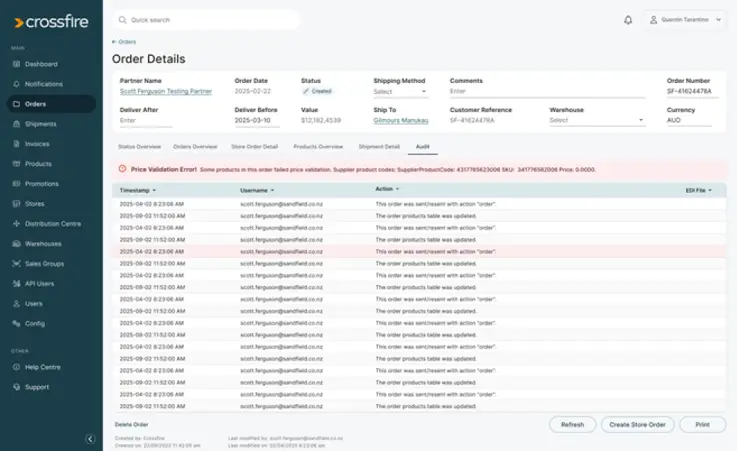Select the Shipments sidebar icon
The width and height of the screenshot is (737, 451).
click(16, 124)
